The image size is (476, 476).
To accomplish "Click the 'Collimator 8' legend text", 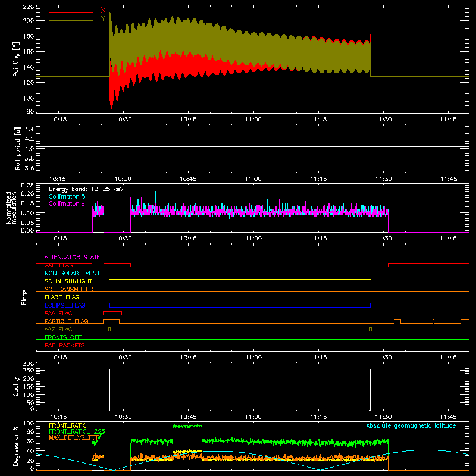I will click(67, 196).
